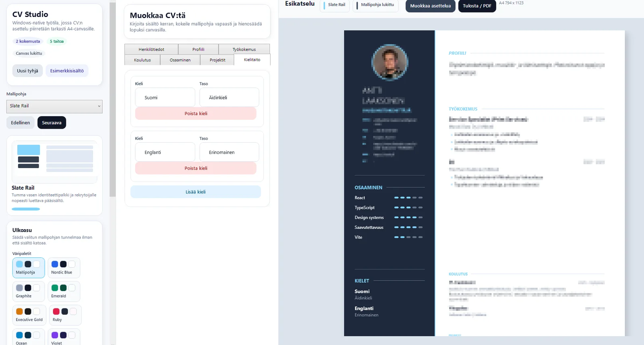Select the Kielitaito tab
This screenshot has height=345, width=644.
coord(252,60)
